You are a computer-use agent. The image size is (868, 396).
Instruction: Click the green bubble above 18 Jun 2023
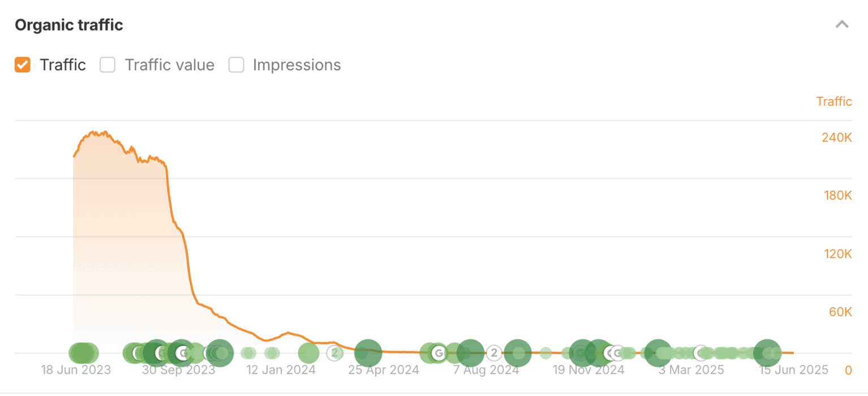(x=83, y=353)
